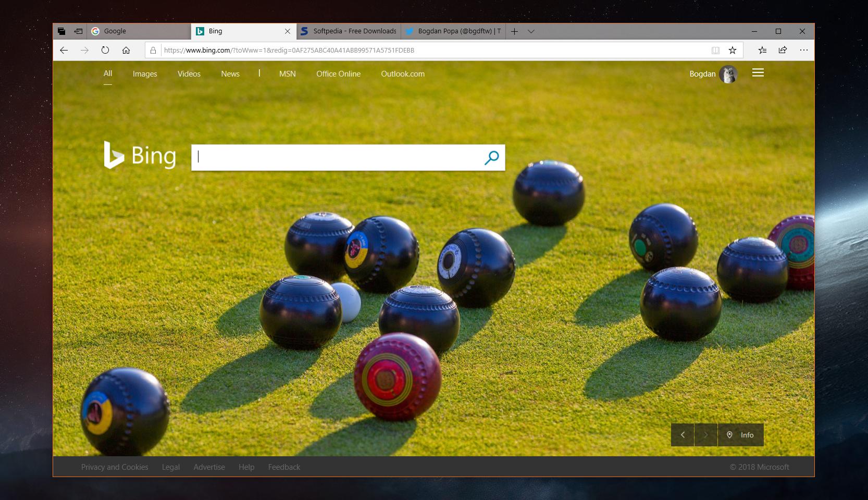Close the Bing tab
The height and width of the screenshot is (500, 868).
pyautogui.click(x=288, y=31)
